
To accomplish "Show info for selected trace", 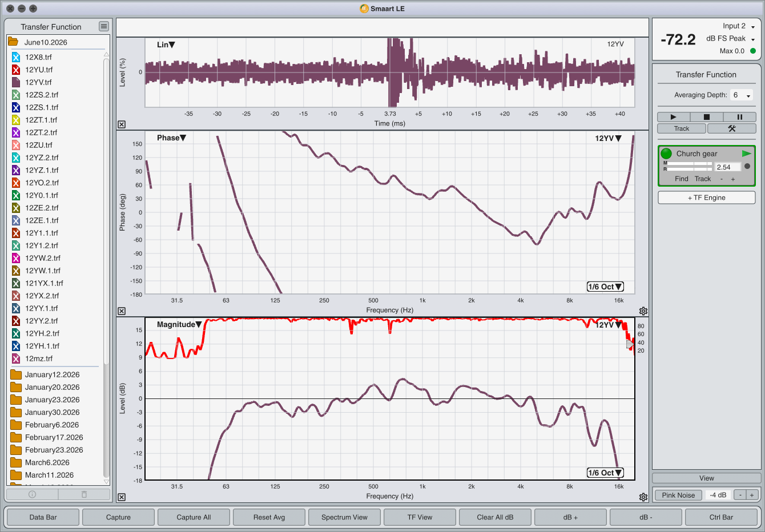I will (32, 494).
